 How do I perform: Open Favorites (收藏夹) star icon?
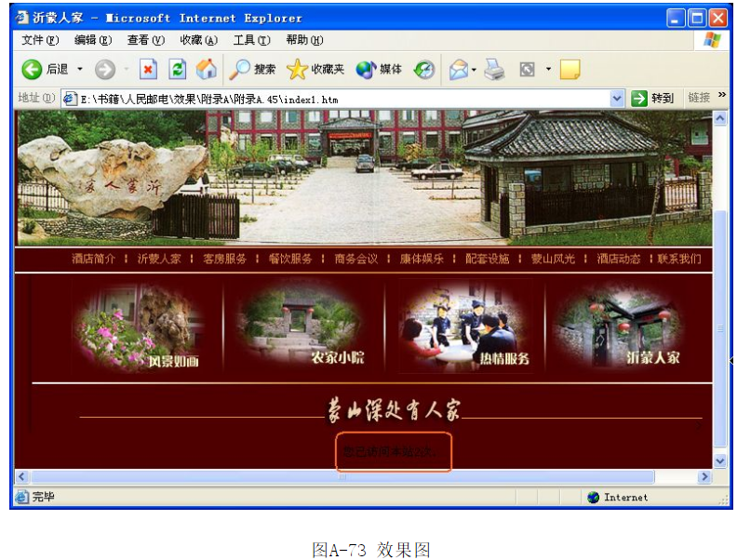297,70
